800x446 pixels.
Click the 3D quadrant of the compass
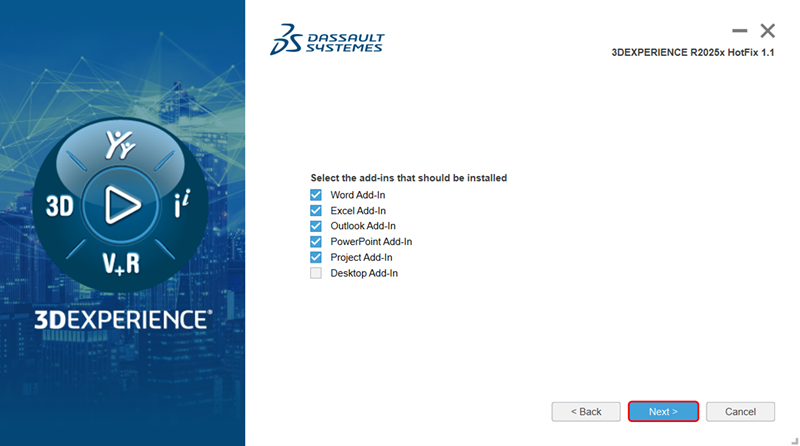coord(60,206)
